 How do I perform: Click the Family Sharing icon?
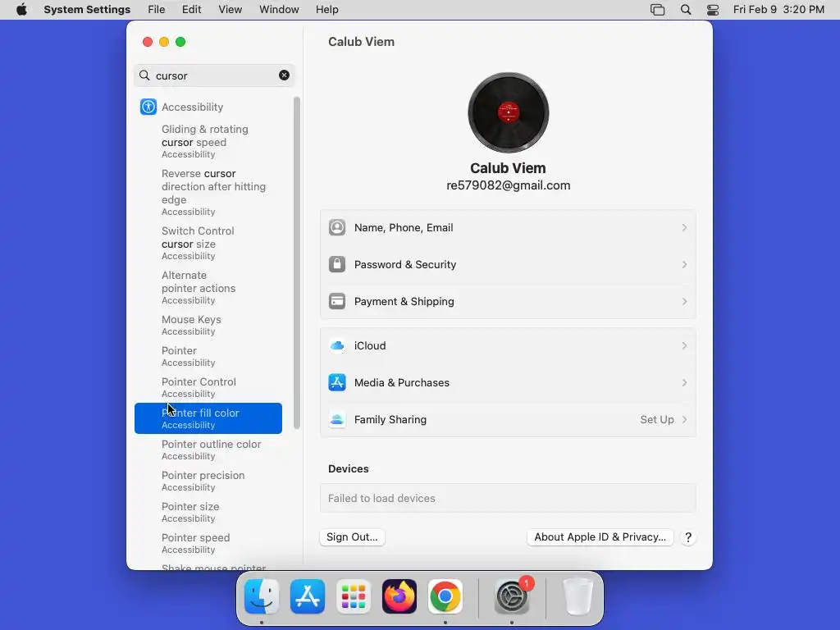coord(337,419)
